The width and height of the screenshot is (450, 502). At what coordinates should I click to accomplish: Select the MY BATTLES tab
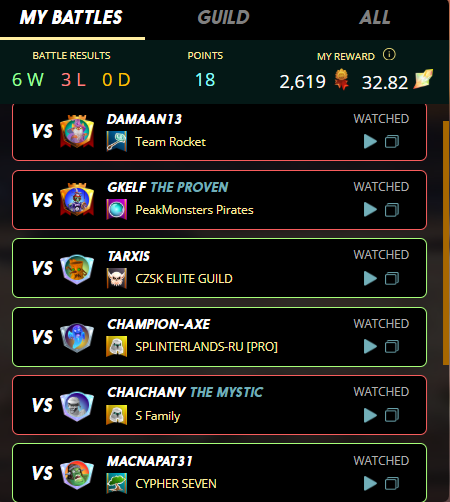tap(71, 17)
